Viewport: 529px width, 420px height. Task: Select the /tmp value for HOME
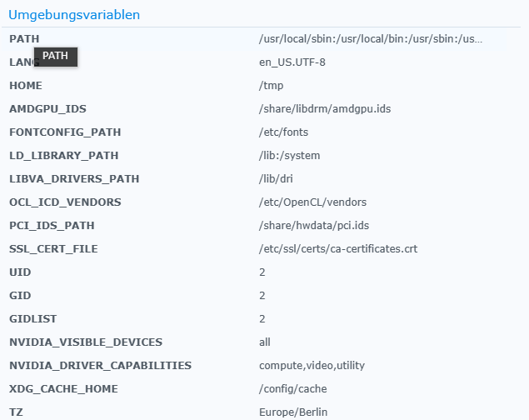[x=272, y=85]
